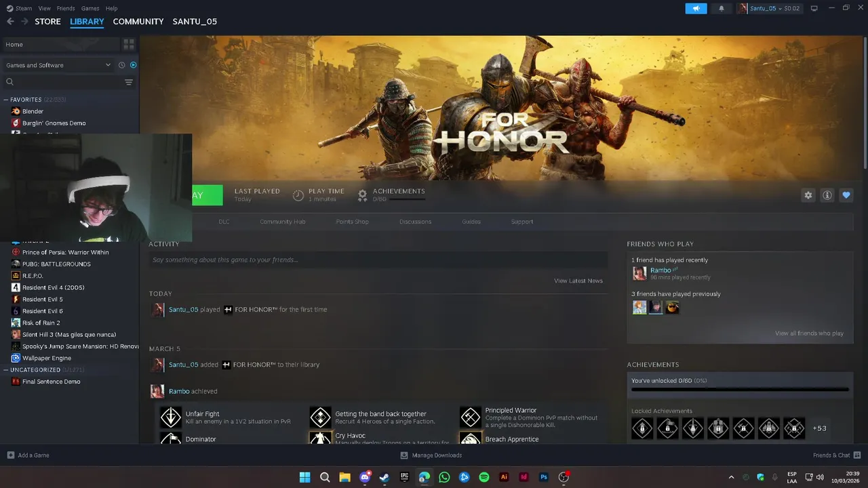Expand the Games and Software dropdown

pos(58,65)
